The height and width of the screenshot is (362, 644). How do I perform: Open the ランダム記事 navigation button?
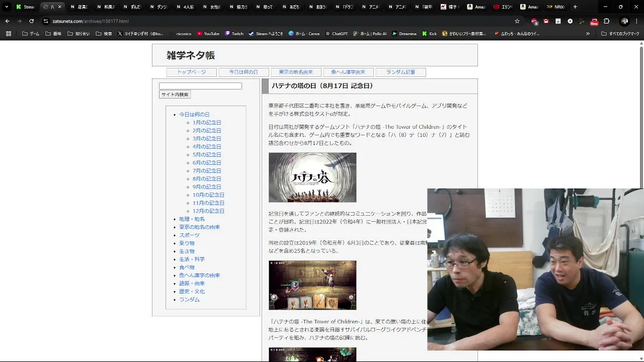400,72
